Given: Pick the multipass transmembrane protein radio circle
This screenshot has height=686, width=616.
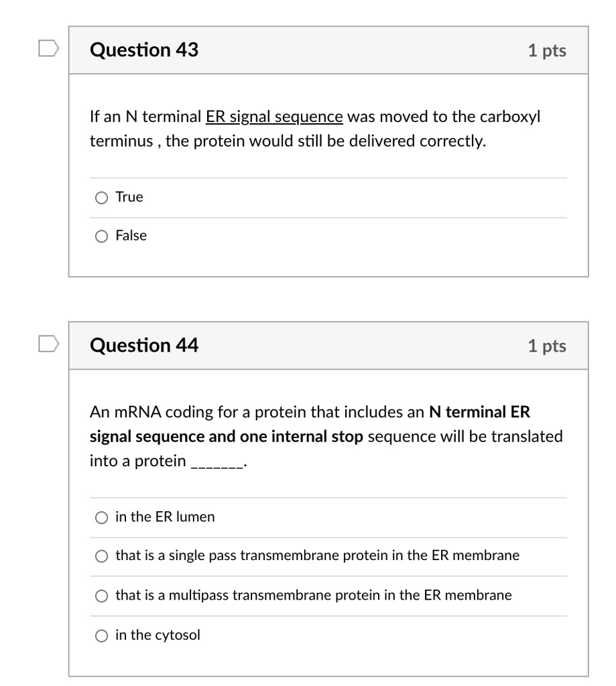Looking at the screenshot, I should click(x=102, y=596).
